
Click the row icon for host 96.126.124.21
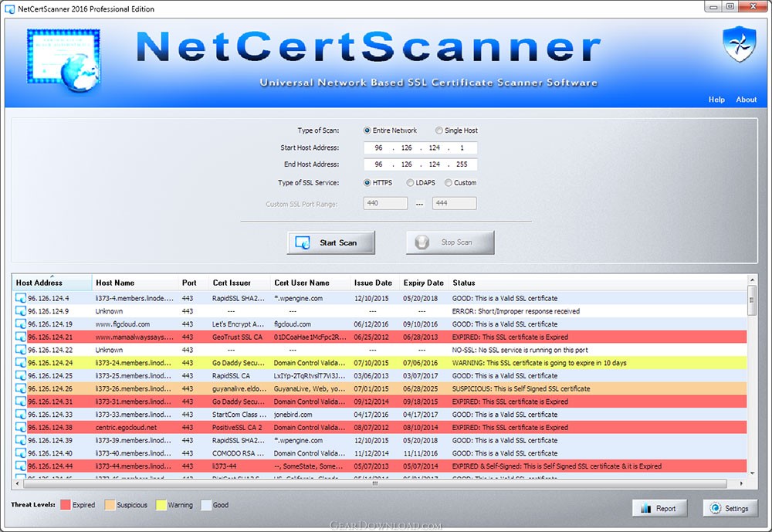(21, 337)
